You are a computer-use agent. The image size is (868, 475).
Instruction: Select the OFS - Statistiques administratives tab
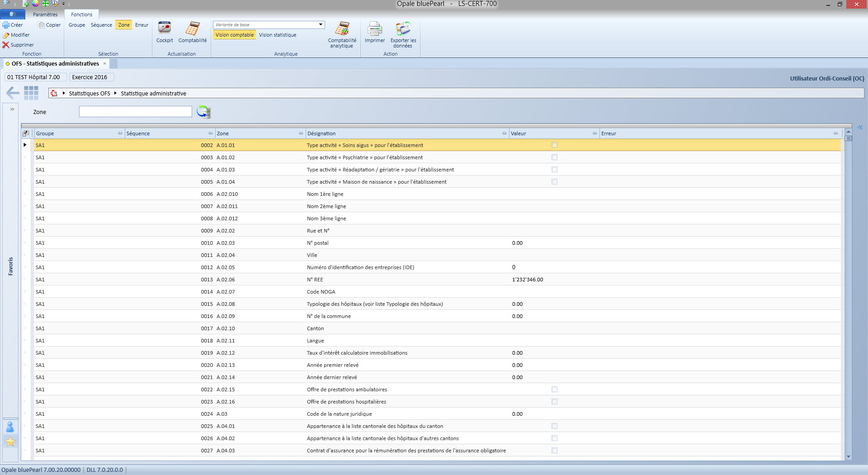(x=55, y=64)
